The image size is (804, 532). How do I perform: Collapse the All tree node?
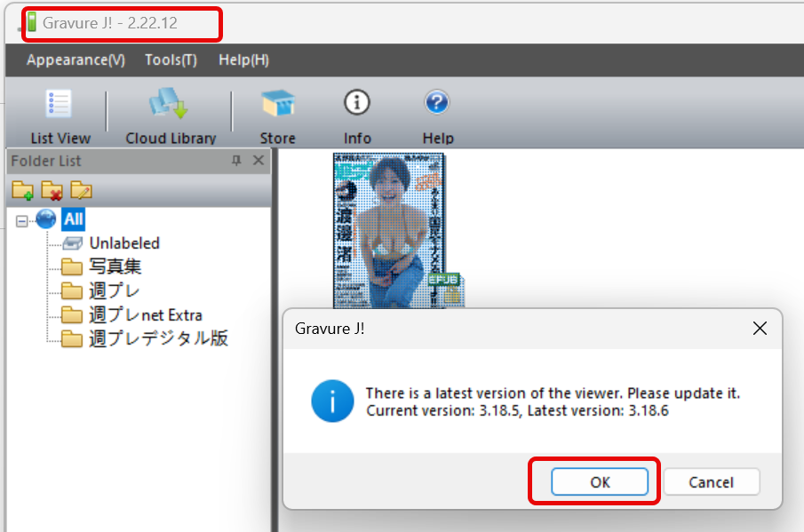(21, 221)
